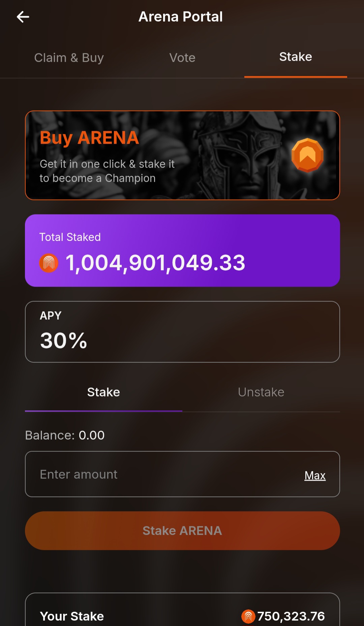This screenshot has height=626, width=364.
Task: Tap the back arrow icon
Action: [23, 17]
